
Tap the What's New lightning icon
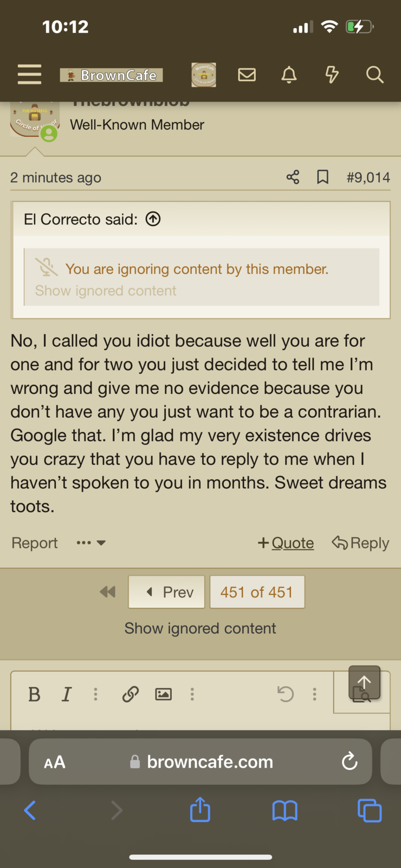tap(332, 74)
